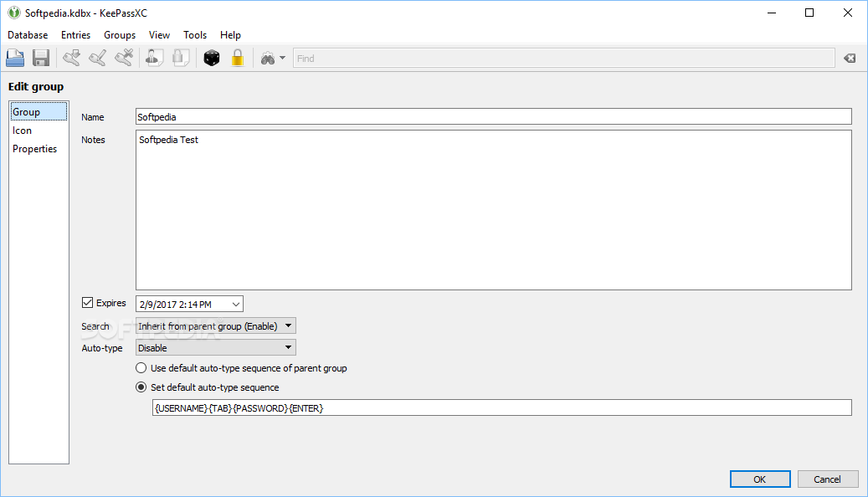The height and width of the screenshot is (497, 868).
Task: Click inside the Find search box
Action: tap(563, 58)
